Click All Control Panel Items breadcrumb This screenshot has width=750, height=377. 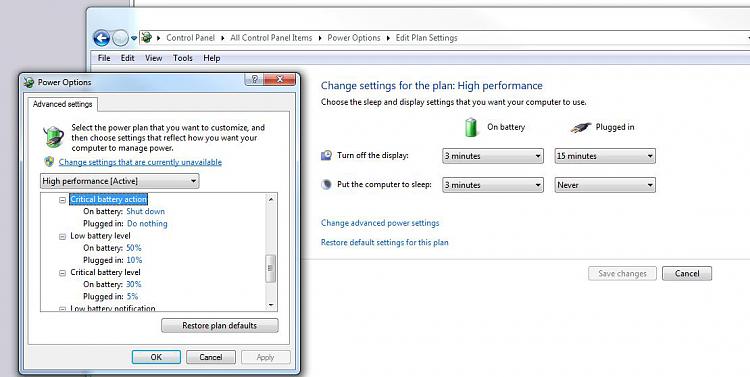[271, 38]
